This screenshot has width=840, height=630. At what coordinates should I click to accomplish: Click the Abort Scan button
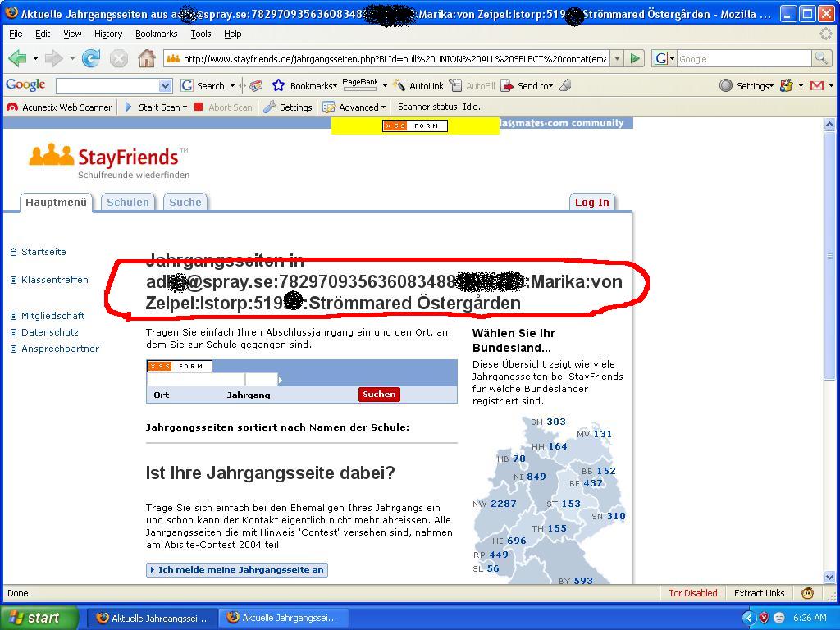click(223, 107)
